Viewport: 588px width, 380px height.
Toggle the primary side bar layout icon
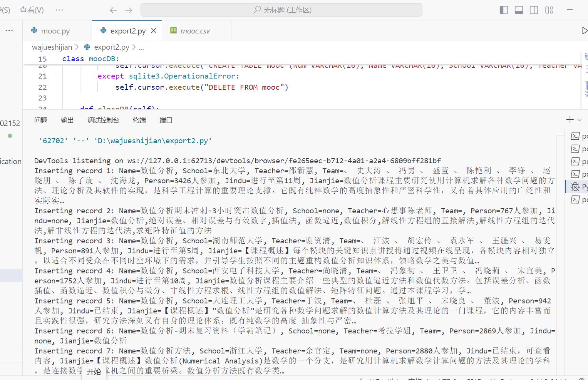tap(504, 10)
